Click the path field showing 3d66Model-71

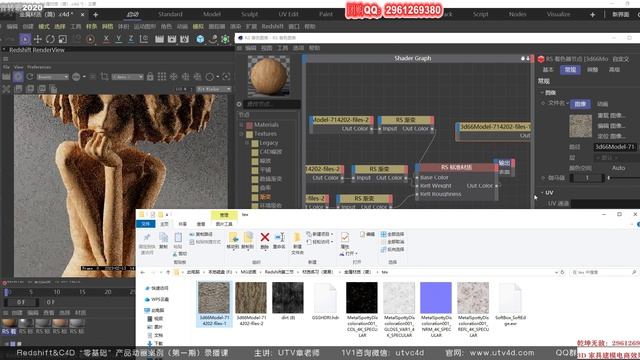coord(615,147)
